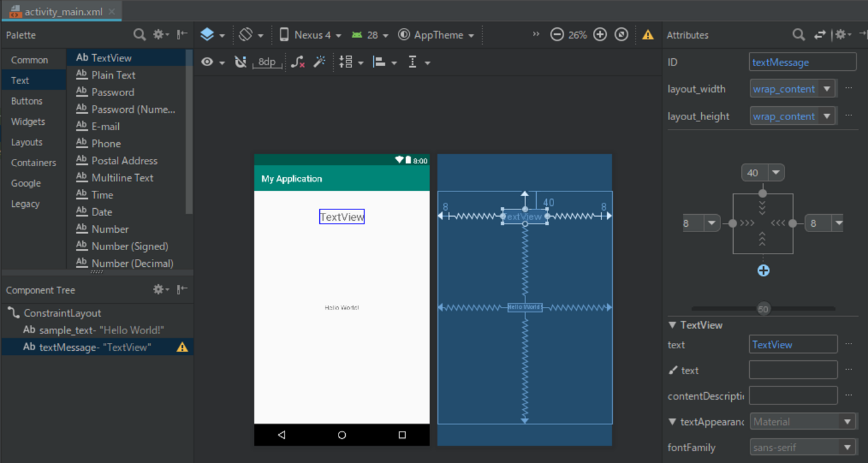The height and width of the screenshot is (463, 868).
Task: Click the Infer Constraints magic wand icon
Action: tap(320, 62)
